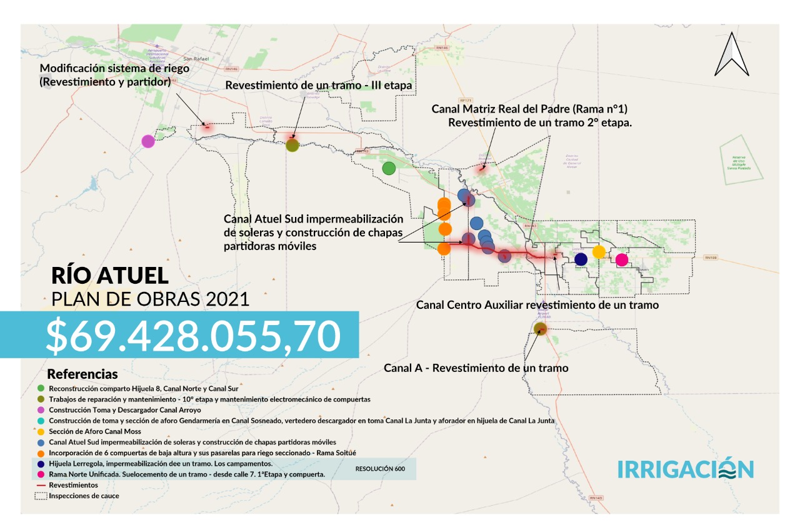Image resolution: width=800 pixels, height=532 pixels.
Task: Select the orange legend dot for Rama Soitué
Action: tap(41, 453)
